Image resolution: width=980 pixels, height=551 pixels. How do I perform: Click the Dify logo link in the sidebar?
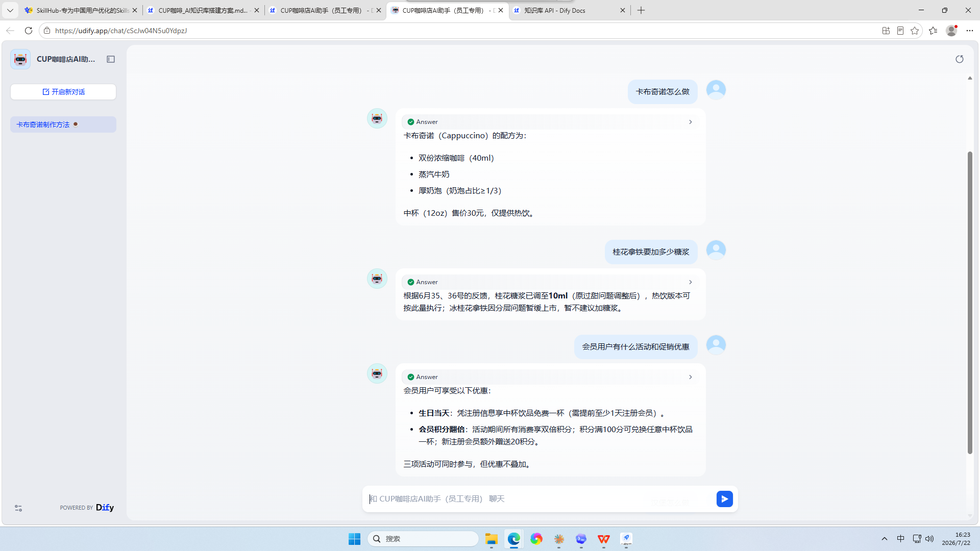(105, 508)
